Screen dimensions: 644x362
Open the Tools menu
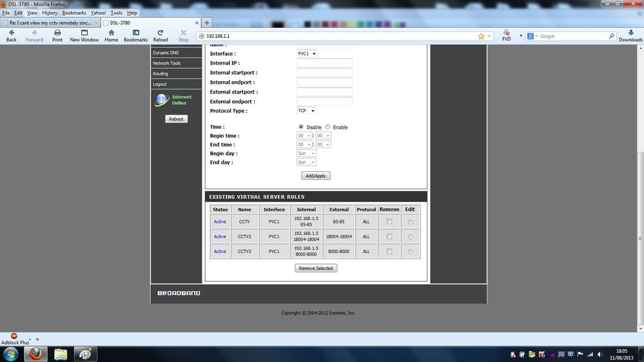pyautogui.click(x=116, y=13)
